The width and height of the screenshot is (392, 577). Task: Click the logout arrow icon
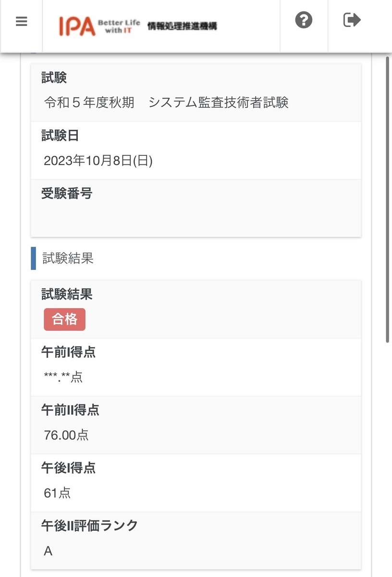point(352,20)
